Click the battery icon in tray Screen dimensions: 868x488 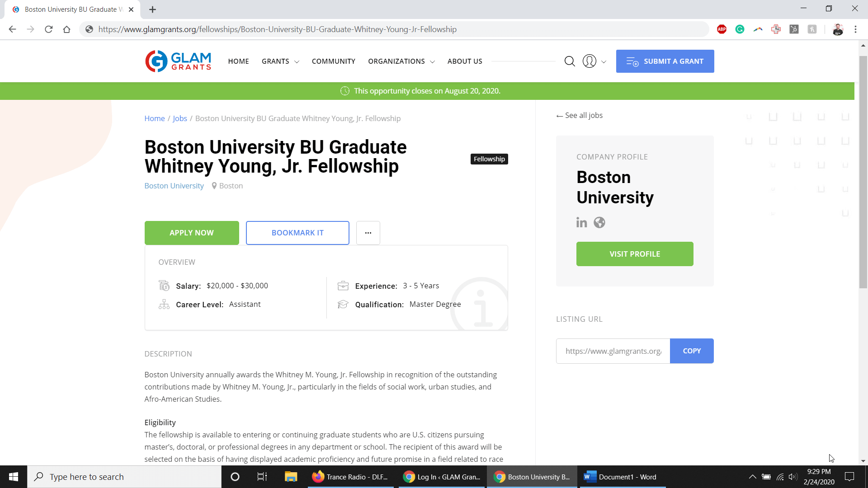766,477
